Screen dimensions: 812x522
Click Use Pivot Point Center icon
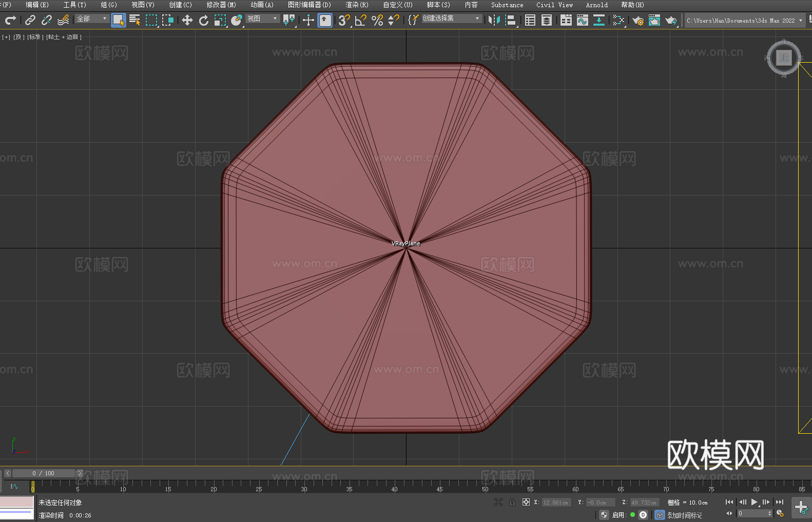pos(289,20)
